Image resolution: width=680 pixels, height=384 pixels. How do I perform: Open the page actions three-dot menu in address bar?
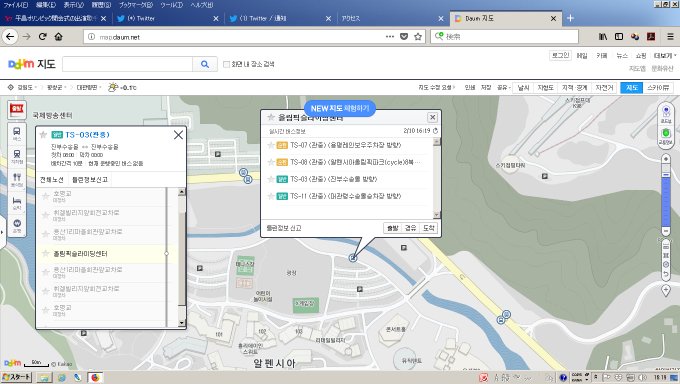tap(390, 37)
